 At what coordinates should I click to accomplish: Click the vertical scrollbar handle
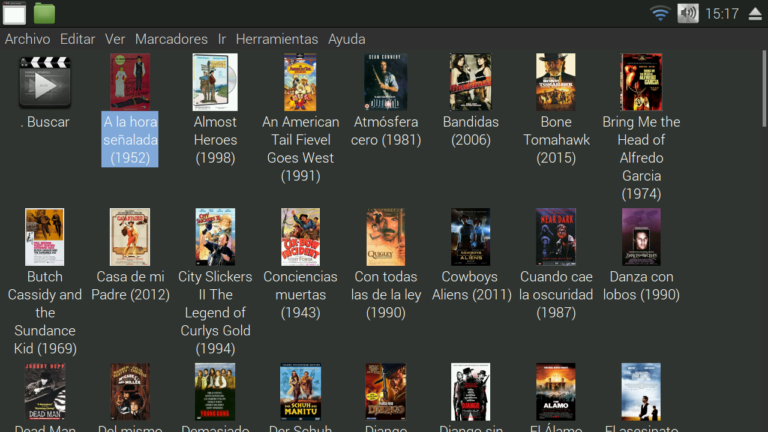click(764, 89)
